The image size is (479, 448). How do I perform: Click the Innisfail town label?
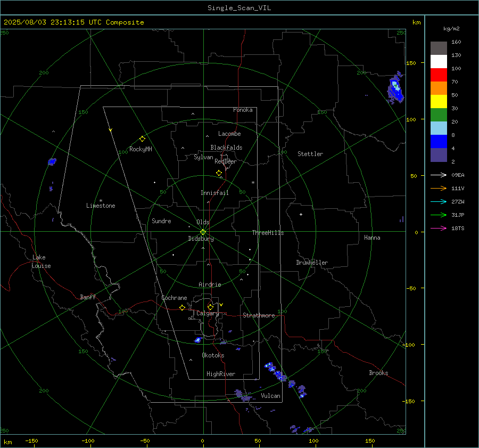[x=214, y=193]
